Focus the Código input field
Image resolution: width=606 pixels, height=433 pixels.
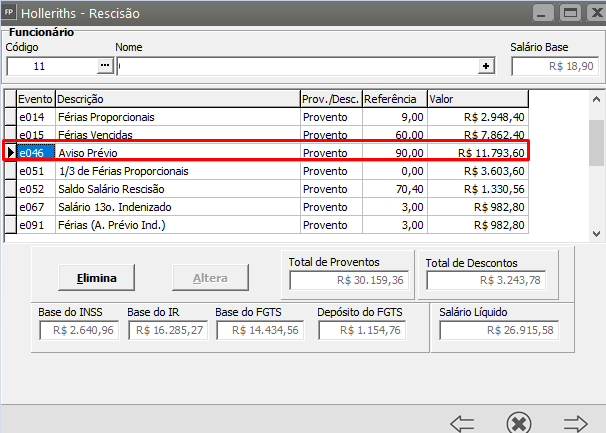point(52,66)
